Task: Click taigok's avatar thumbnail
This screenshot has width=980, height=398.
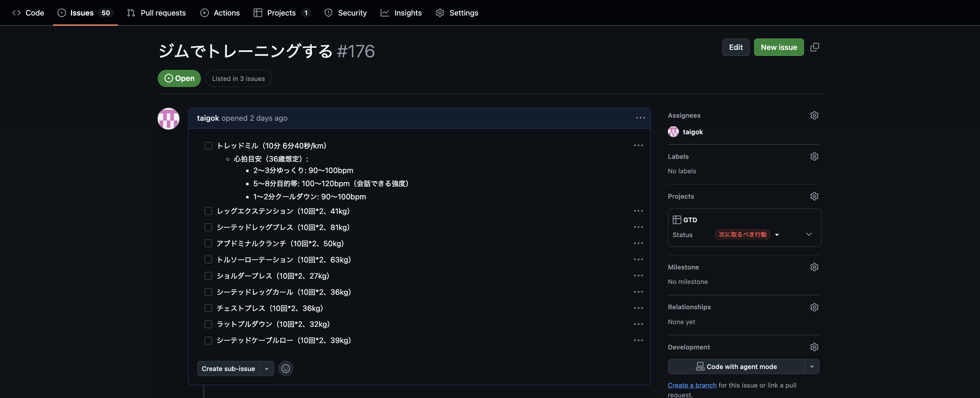Action: 168,119
